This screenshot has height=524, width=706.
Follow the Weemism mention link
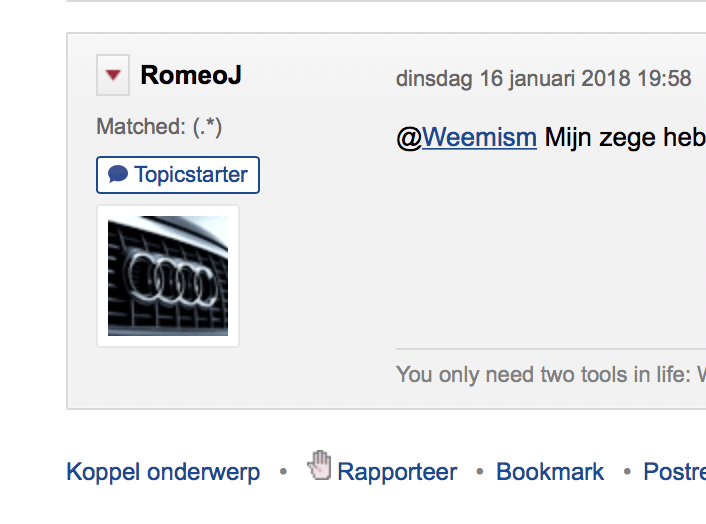coord(479,137)
